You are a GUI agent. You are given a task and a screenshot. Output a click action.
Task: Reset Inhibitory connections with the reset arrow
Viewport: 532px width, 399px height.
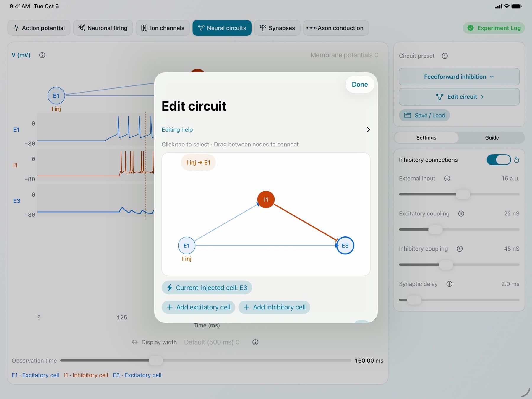(x=517, y=160)
